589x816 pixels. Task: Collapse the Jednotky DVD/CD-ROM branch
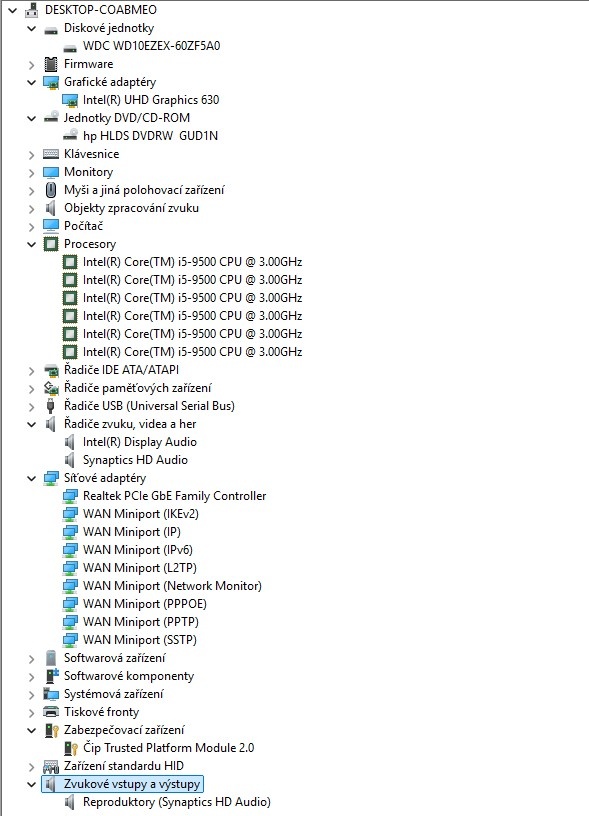[x=31, y=118]
